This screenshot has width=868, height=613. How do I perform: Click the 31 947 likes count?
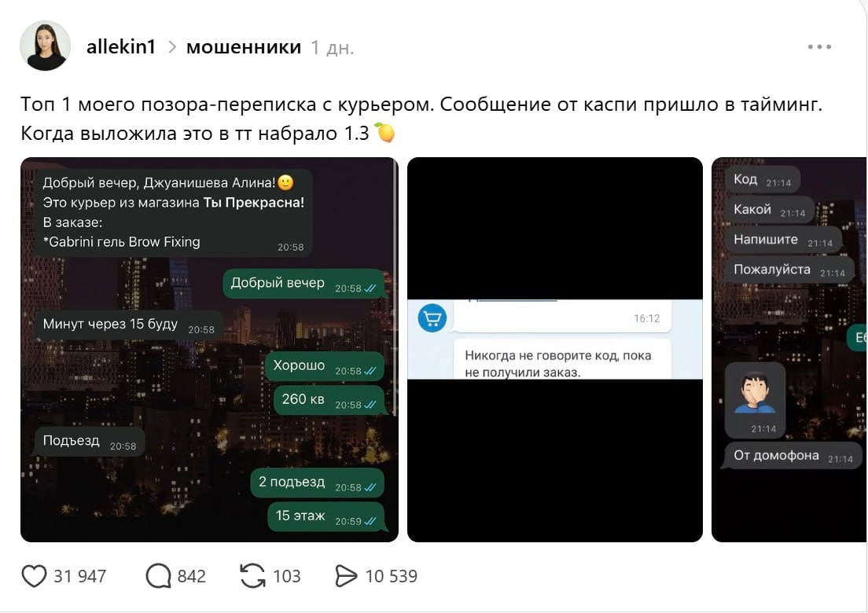click(x=79, y=577)
